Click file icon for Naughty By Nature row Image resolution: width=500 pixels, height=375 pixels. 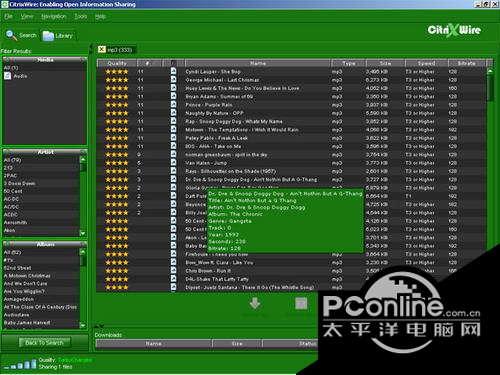[173, 113]
